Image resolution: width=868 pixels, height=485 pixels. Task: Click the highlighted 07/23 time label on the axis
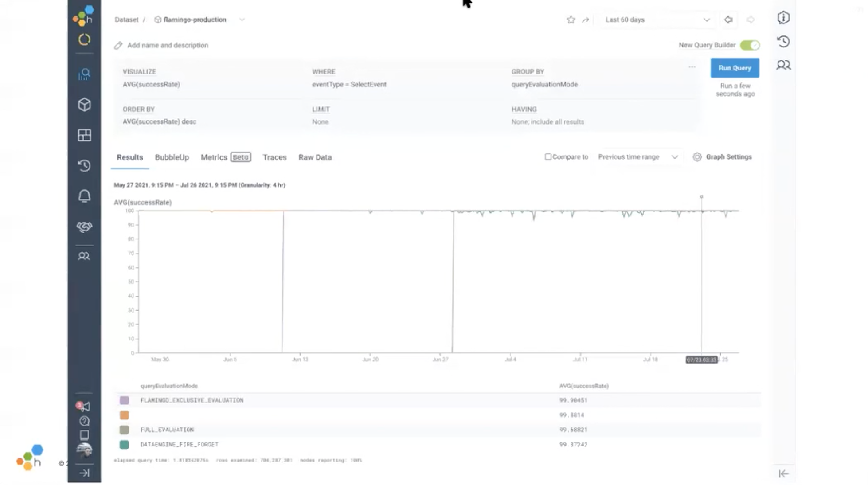click(701, 360)
